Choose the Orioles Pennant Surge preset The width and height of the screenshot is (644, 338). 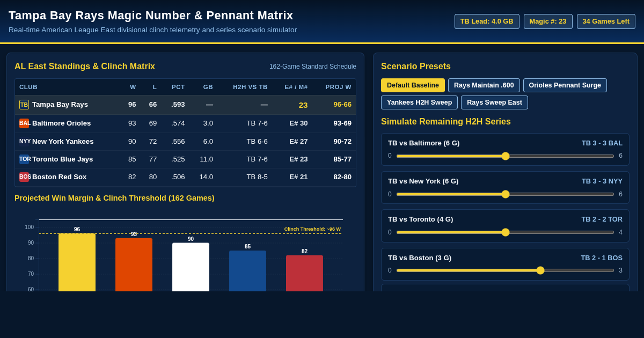[565, 85]
